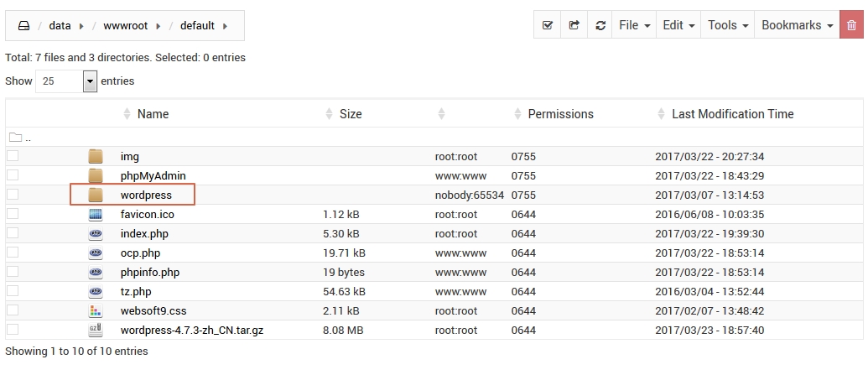Click the websoft9.css file icon
This screenshot has width=868, height=375.
coord(96,310)
